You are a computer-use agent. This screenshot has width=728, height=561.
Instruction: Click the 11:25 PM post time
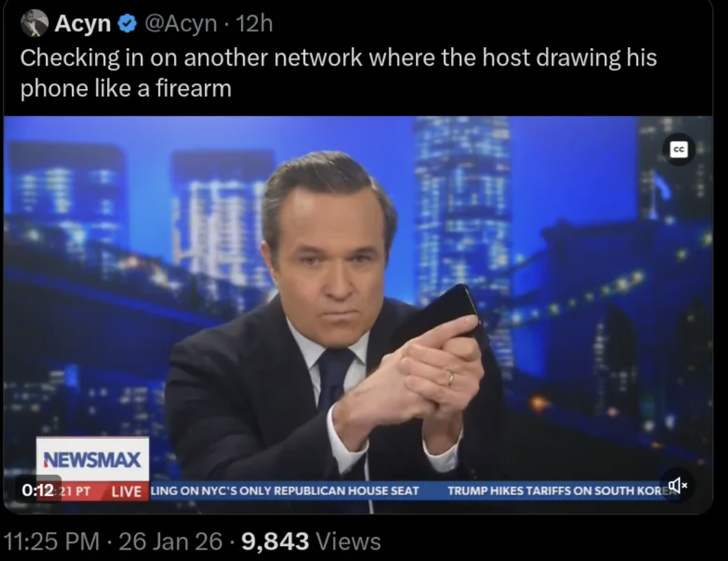pos(51,541)
